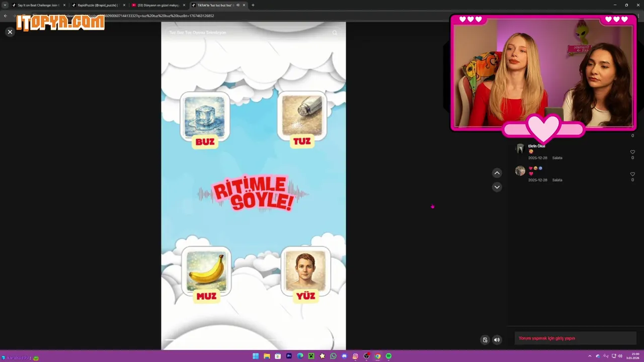The height and width of the screenshot is (362, 644).
Task: Open the widget icon at the taskbar left
Action: pyautogui.click(x=4, y=358)
